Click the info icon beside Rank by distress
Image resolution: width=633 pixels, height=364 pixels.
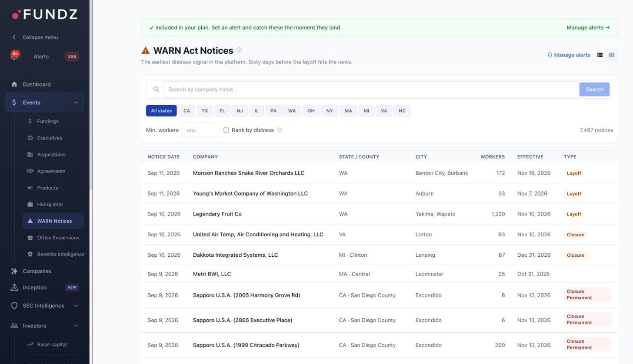(x=279, y=130)
